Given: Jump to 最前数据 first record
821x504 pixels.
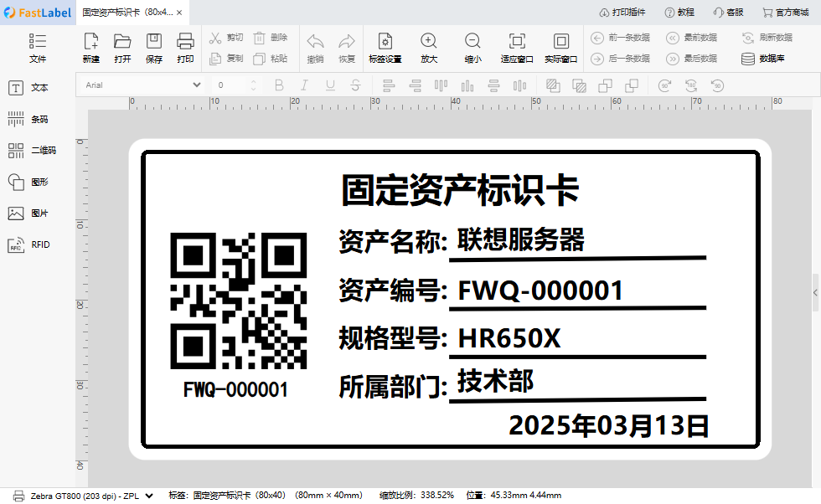Looking at the screenshot, I should [691, 38].
